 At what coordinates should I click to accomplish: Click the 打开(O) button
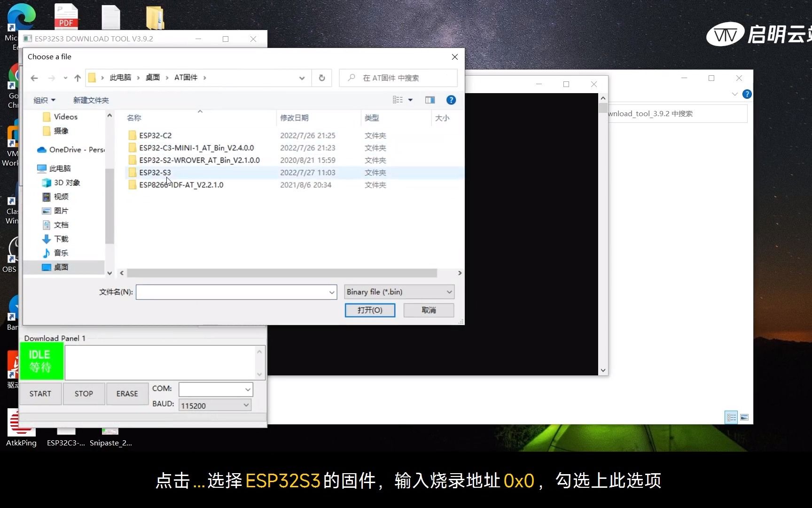[x=369, y=310]
